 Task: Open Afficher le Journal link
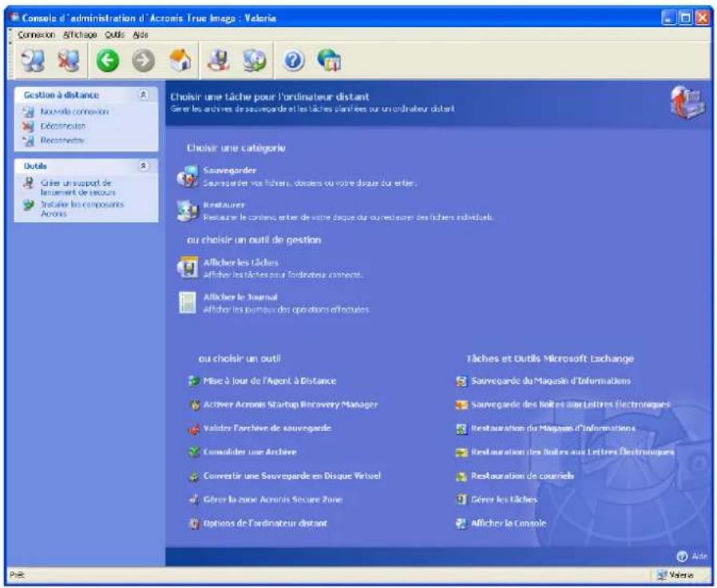point(240,298)
